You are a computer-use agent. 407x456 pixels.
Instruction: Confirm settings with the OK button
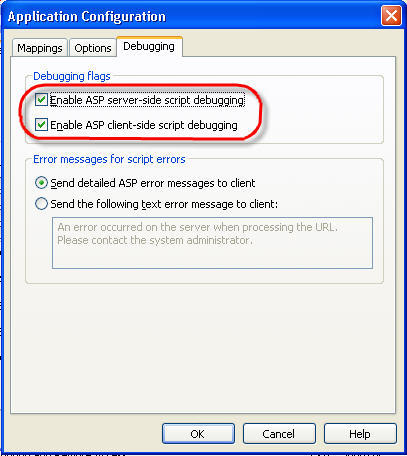click(198, 434)
